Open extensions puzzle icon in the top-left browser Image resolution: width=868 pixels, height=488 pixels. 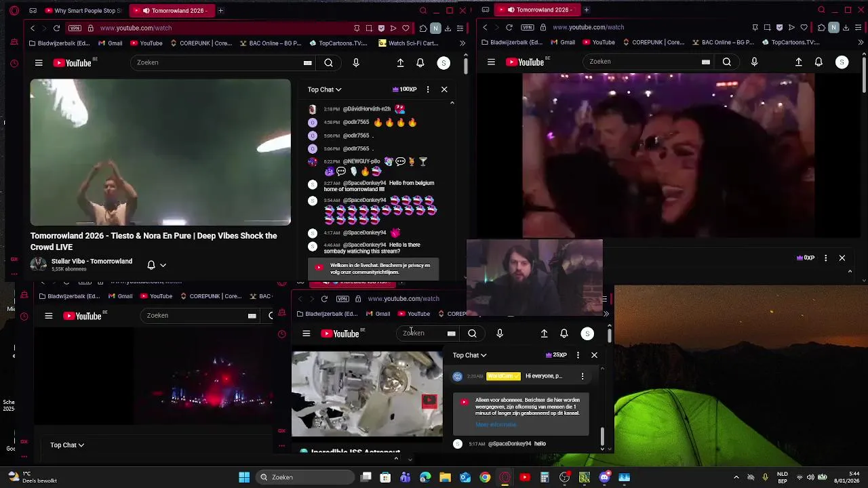[x=423, y=28]
